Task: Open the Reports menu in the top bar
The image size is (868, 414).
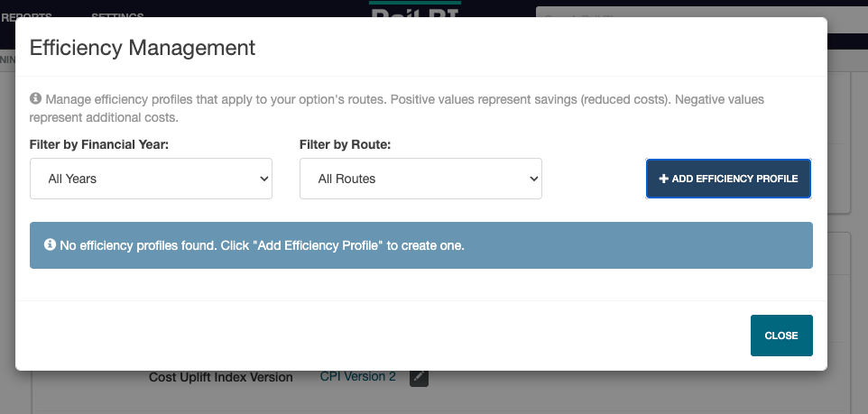Action: (27, 15)
